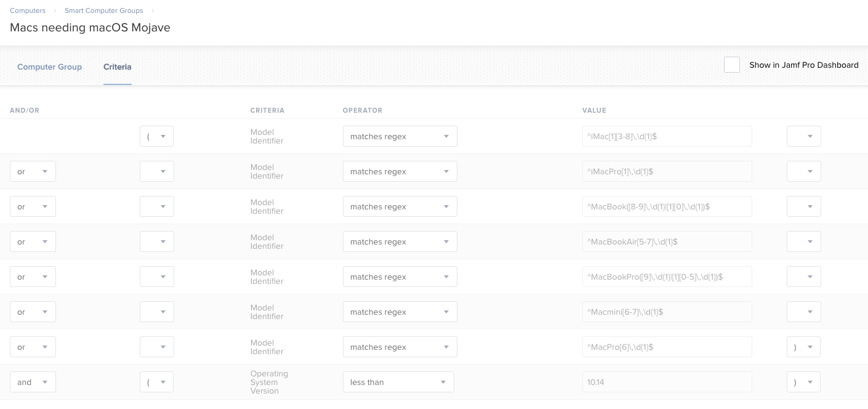Switch to the Computer Group tab
The width and height of the screenshot is (868, 409).
49,67
